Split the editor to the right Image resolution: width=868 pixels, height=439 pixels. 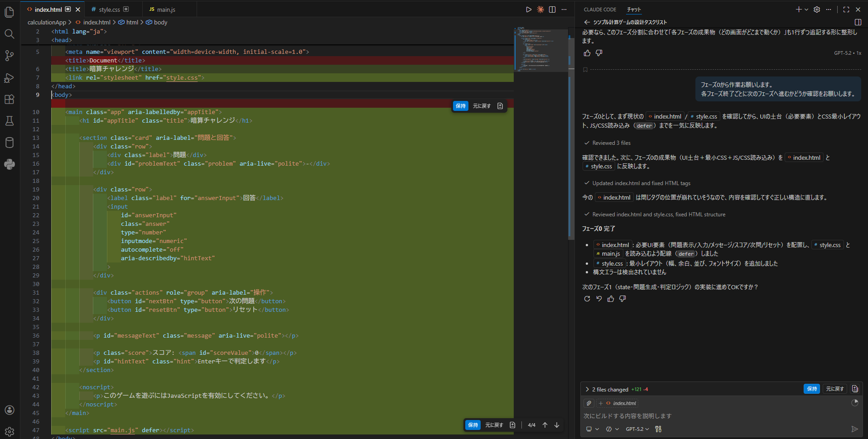click(x=552, y=10)
